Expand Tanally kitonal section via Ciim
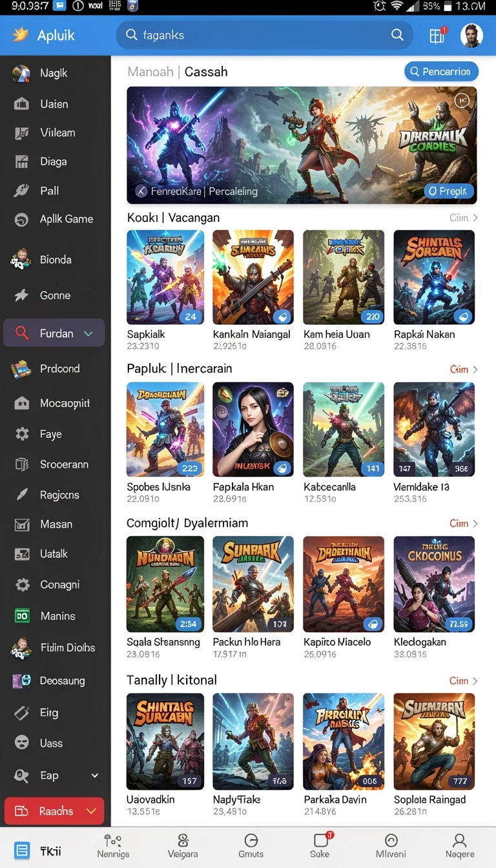 pos(464,681)
